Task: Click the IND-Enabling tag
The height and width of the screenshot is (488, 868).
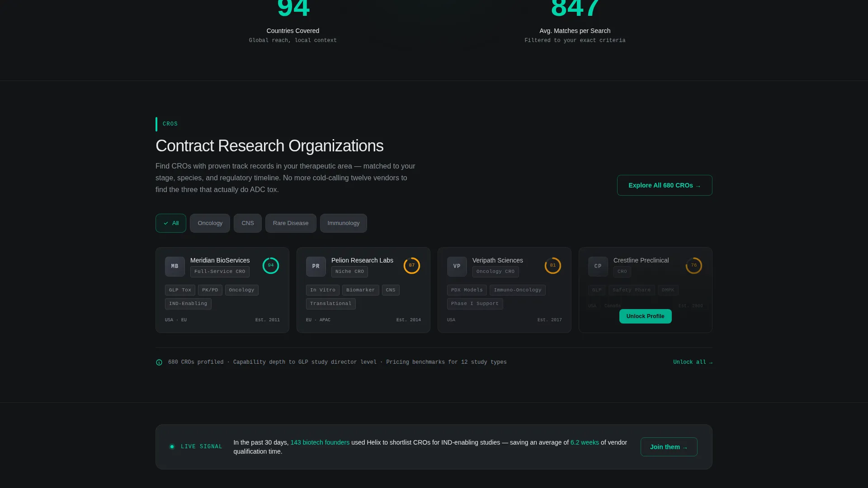Action: point(188,304)
